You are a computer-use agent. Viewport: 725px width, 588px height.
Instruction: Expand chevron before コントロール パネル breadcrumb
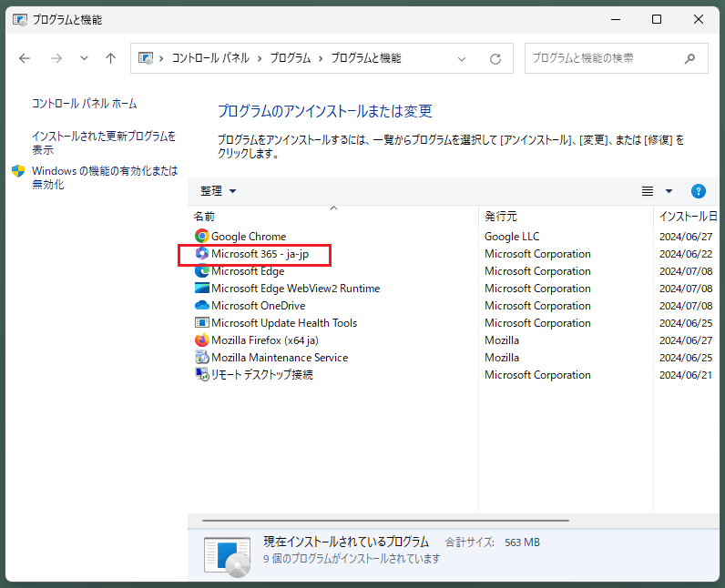(161, 58)
